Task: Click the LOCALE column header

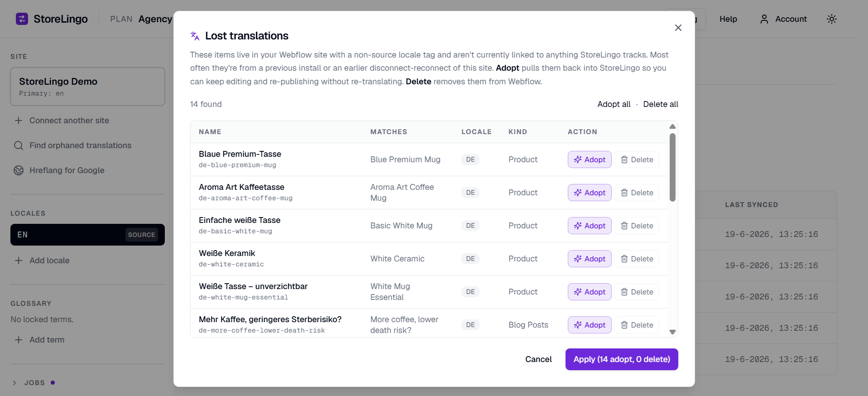Action: click(476, 132)
